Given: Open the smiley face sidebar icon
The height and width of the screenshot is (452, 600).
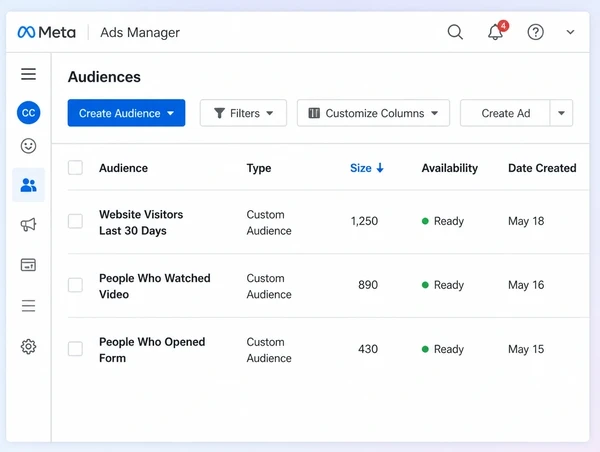Looking at the screenshot, I should pyautogui.click(x=28, y=146).
